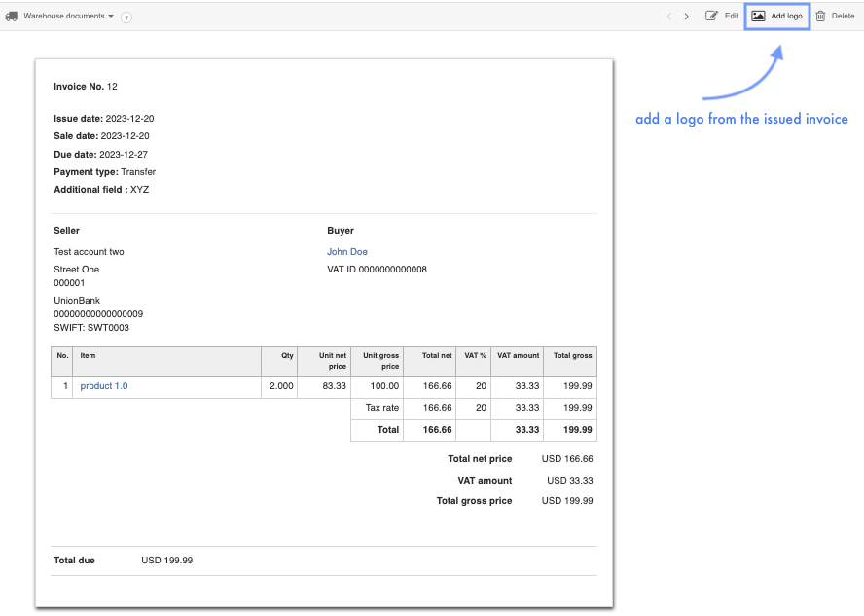Viewport: 864px width, 616px height.
Task: Click the Add logo image icon
Action: click(x=758, y=17)
